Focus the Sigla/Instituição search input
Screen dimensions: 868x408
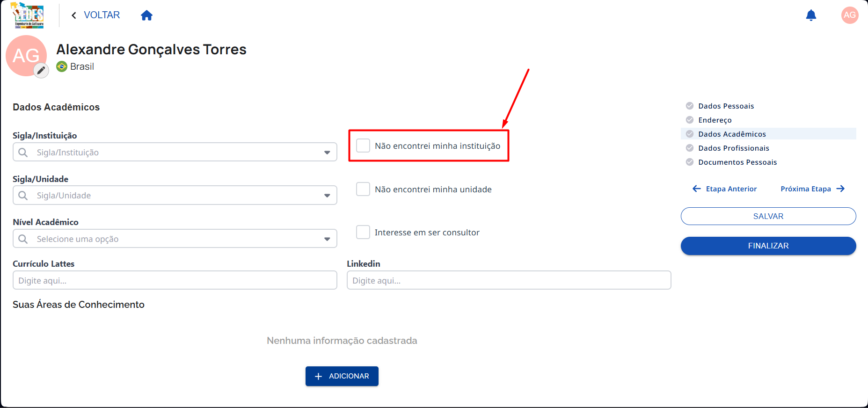tap(175, 152)
